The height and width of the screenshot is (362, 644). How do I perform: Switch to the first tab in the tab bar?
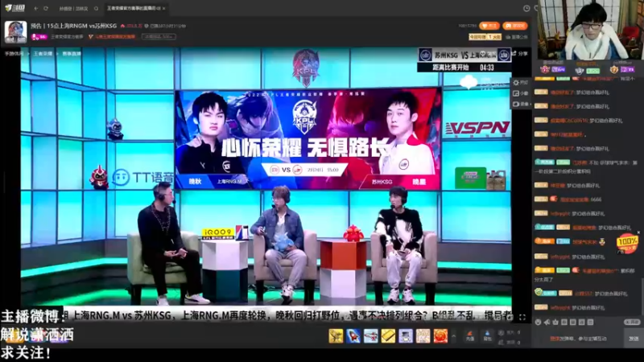[x=73, y=8]
